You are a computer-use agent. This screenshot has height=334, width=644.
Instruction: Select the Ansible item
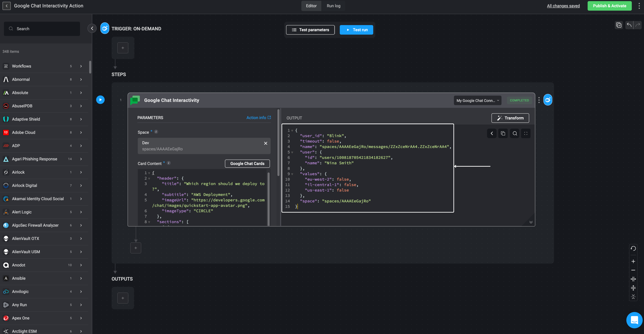(x=44, y=278)
